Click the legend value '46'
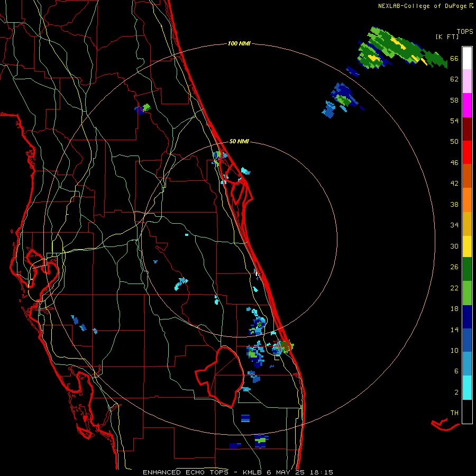Image resolution: width=476 pixels, height=476 pixels. (454, 163)
